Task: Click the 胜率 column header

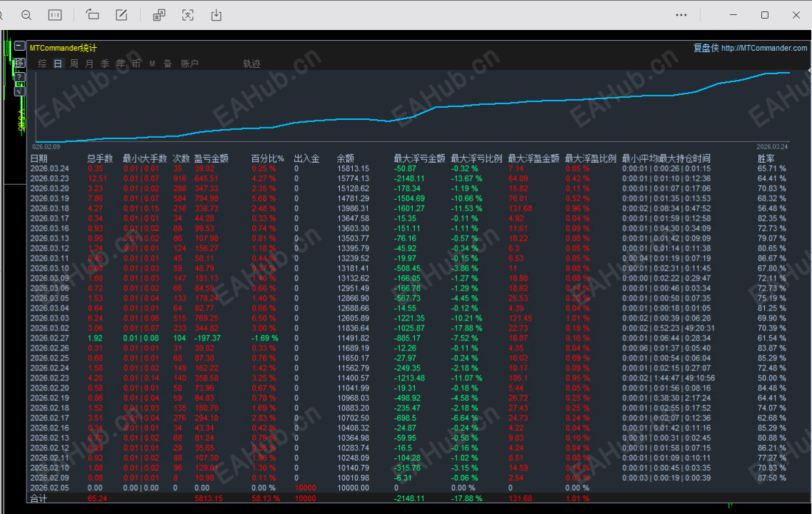Action: pyautogui.click(x=766, y=158)
